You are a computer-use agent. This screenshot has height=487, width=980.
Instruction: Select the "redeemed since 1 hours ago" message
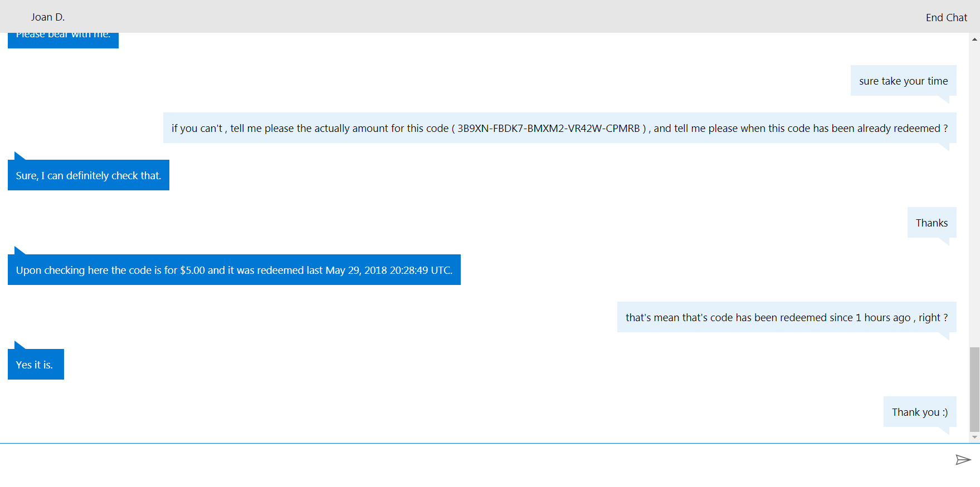click(x=786, y=317)
